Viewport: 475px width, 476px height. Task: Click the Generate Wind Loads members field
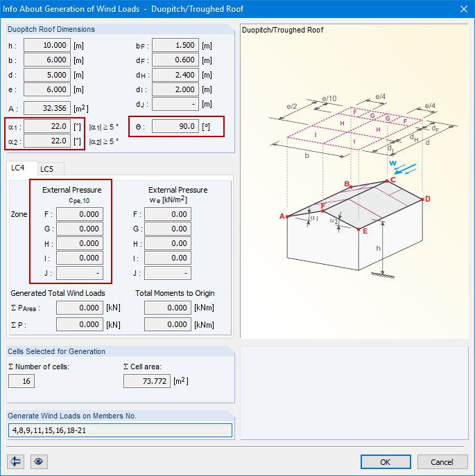pos(121,430)
